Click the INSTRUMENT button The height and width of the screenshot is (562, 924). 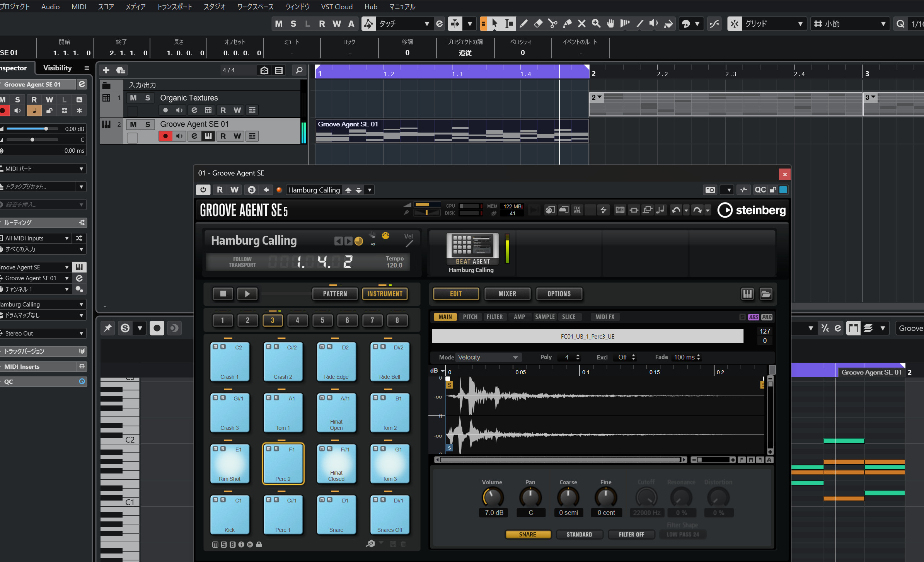click(385, 294)
